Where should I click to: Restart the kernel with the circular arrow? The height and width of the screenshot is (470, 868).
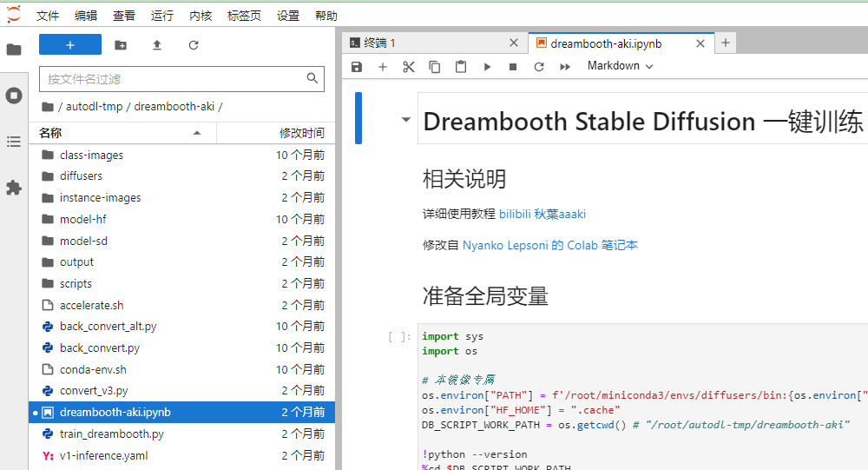coord(539,67)
